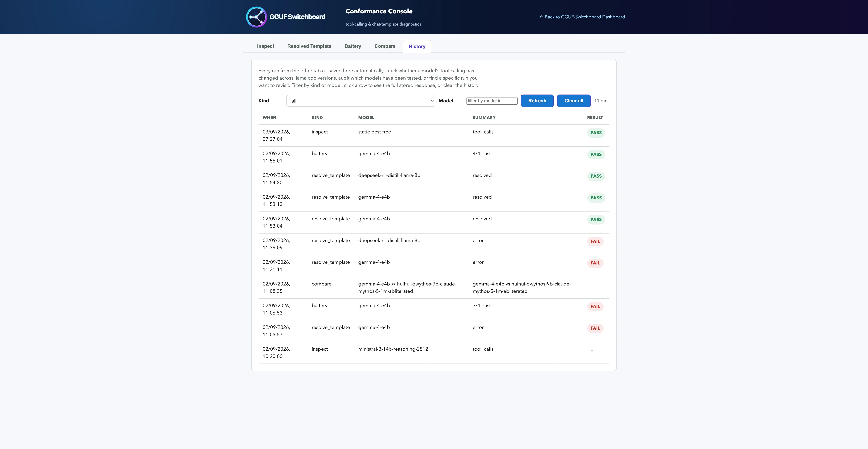Click the MODEL column header
The image size is (868, 449).
pos(366,118)
